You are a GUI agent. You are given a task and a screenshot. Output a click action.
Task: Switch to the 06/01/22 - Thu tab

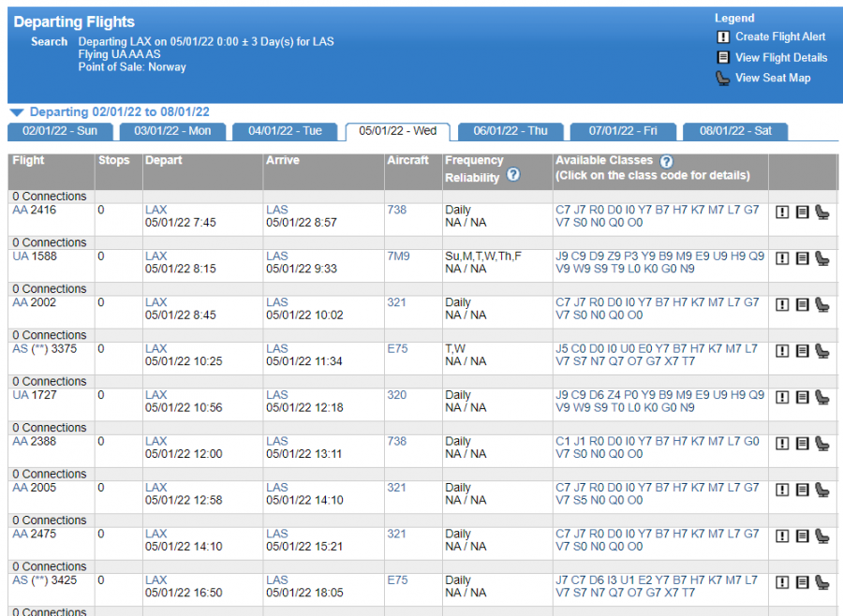point(510,131)
